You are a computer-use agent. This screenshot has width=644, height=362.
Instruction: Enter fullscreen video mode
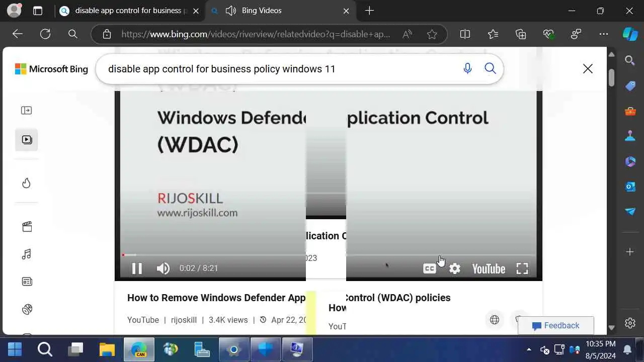[522, 268]
